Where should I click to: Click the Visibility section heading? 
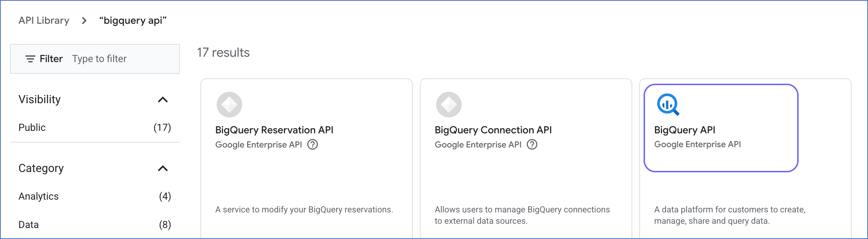[x=40, y=100]
